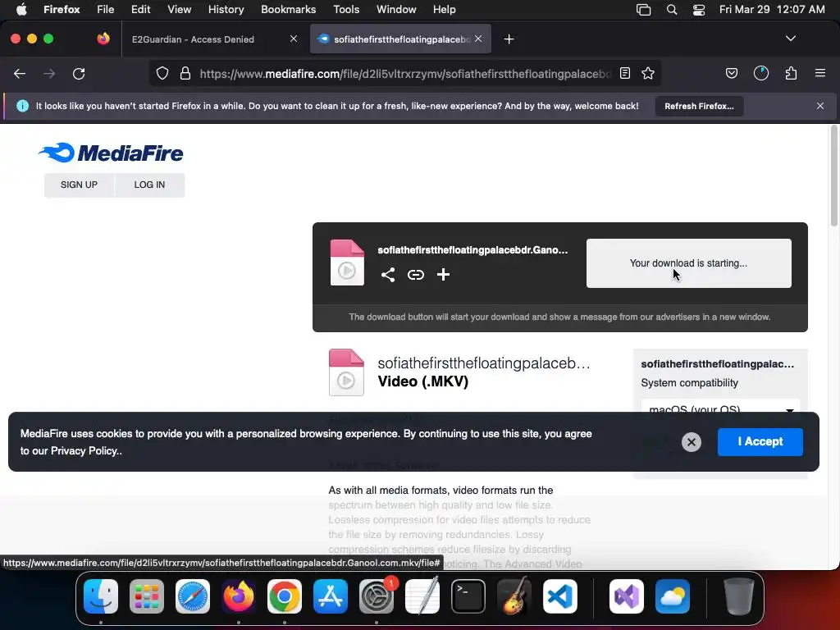Viewport: 840px width, 630px height.
Task: Click the page vertical scrollbar
Action: [833, 176]
